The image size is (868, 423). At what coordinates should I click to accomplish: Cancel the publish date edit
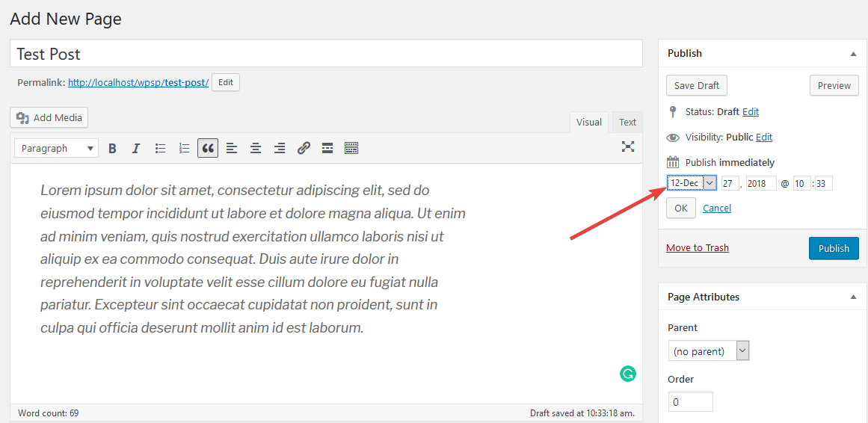click(x=717, y=209)
